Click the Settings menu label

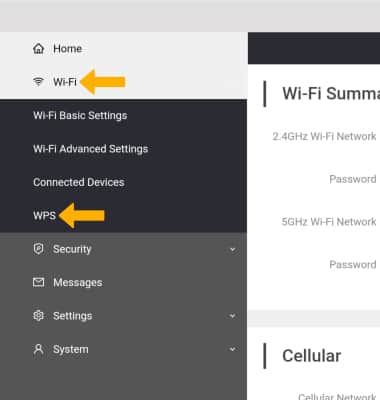coord(72,316)
